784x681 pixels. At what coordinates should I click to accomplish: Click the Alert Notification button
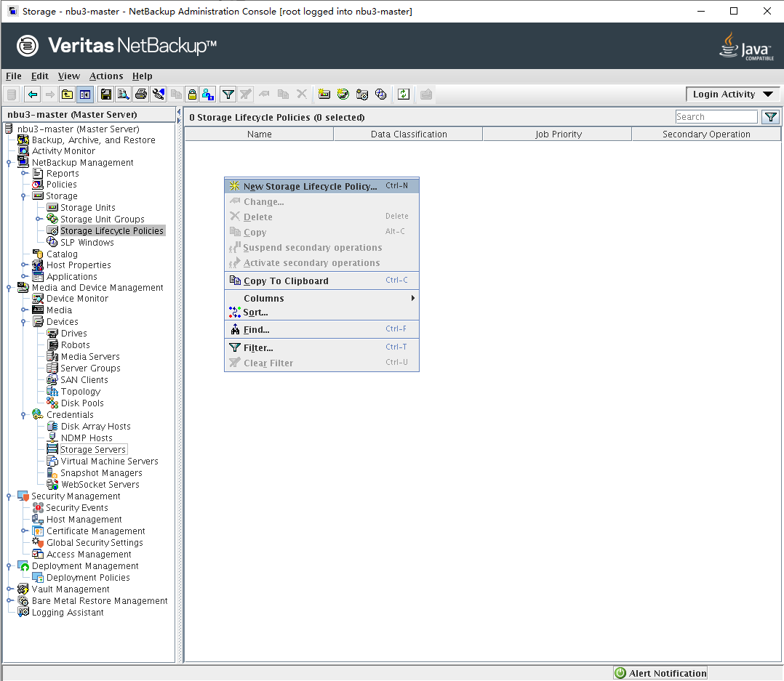pos(660,673)
